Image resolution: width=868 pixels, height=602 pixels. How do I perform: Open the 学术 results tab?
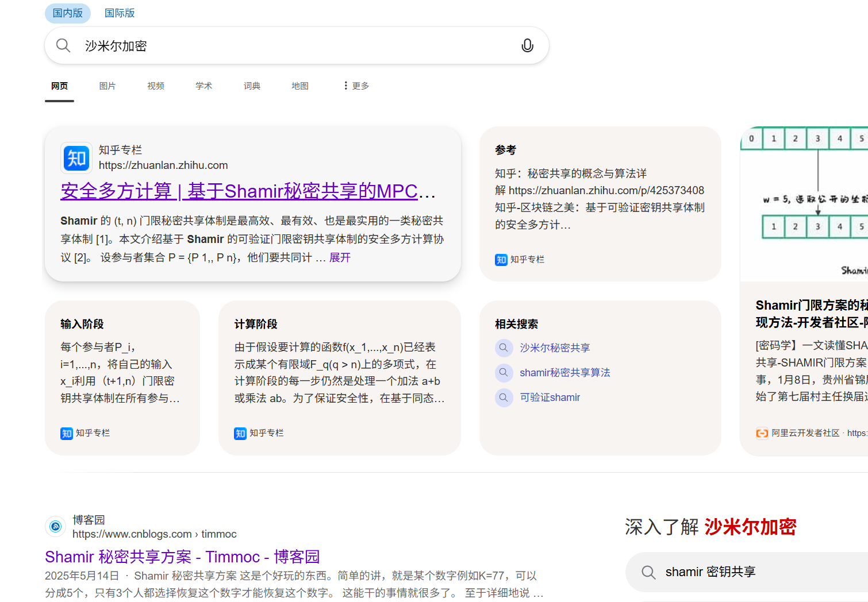[203, 86]
